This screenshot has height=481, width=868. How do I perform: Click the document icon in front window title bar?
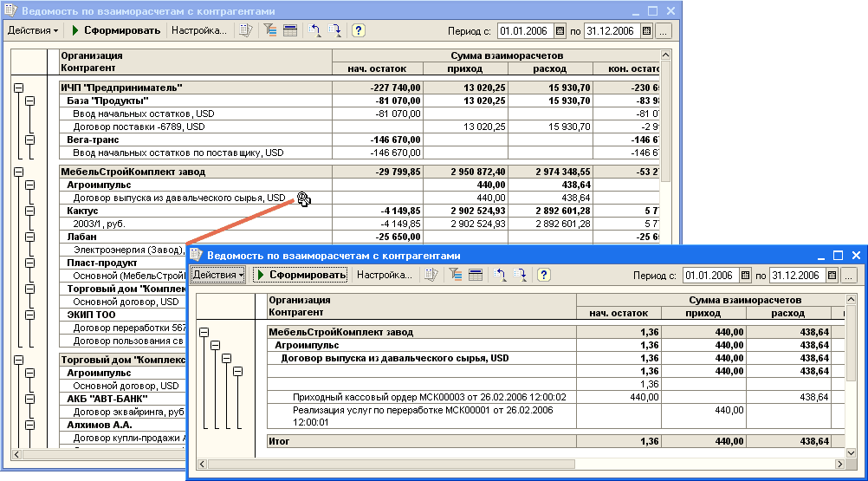(196, 255)
